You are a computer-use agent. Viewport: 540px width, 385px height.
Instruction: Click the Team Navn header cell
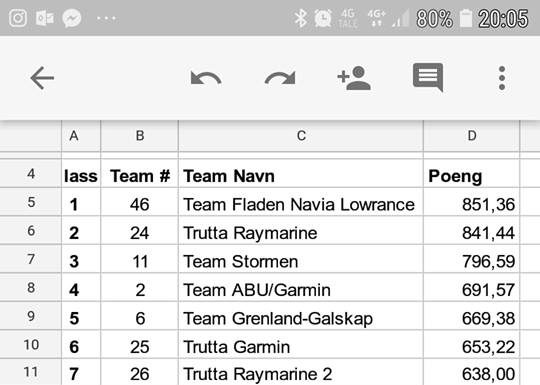pyautogui.click(x=301, y=174)
